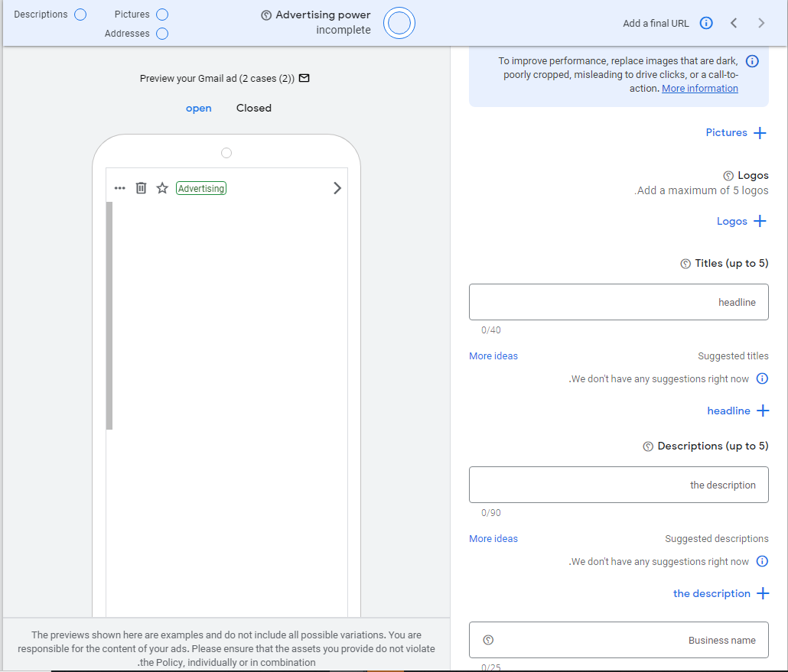Star the ad in the phone preview
The height and width of the screenshot is (672, 788).
162,188
